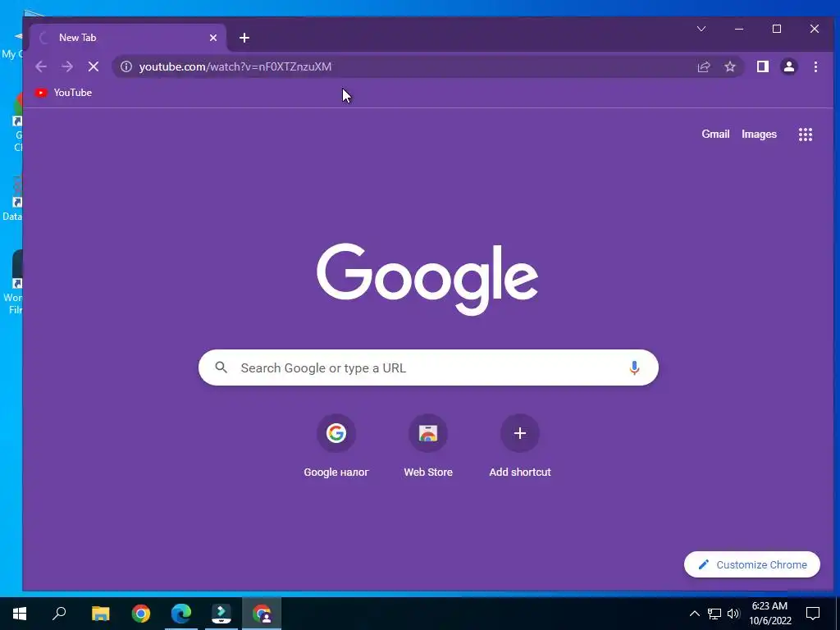Open Microsoft Edge from the taskbar
Screen dimensions: 840x630
point(181,614)
